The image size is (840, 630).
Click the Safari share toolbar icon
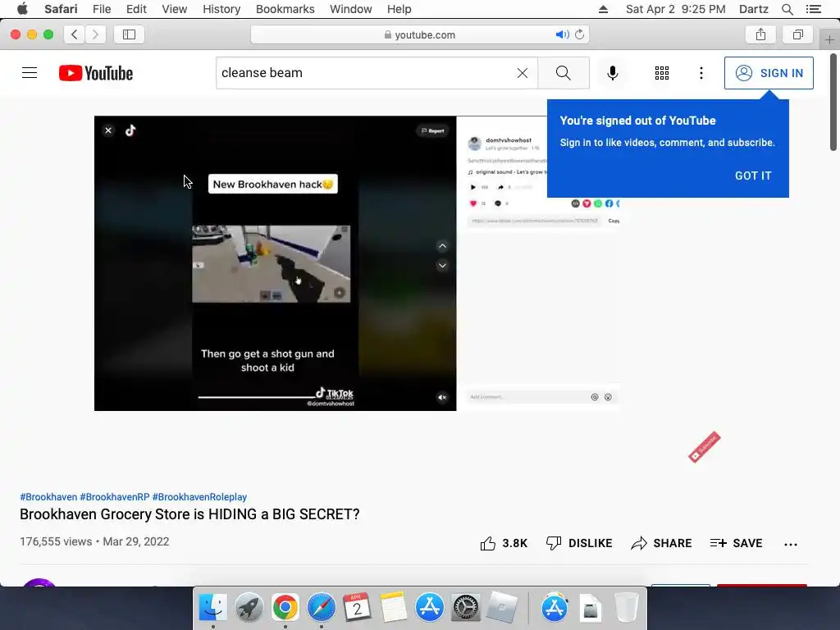point(760,34)
